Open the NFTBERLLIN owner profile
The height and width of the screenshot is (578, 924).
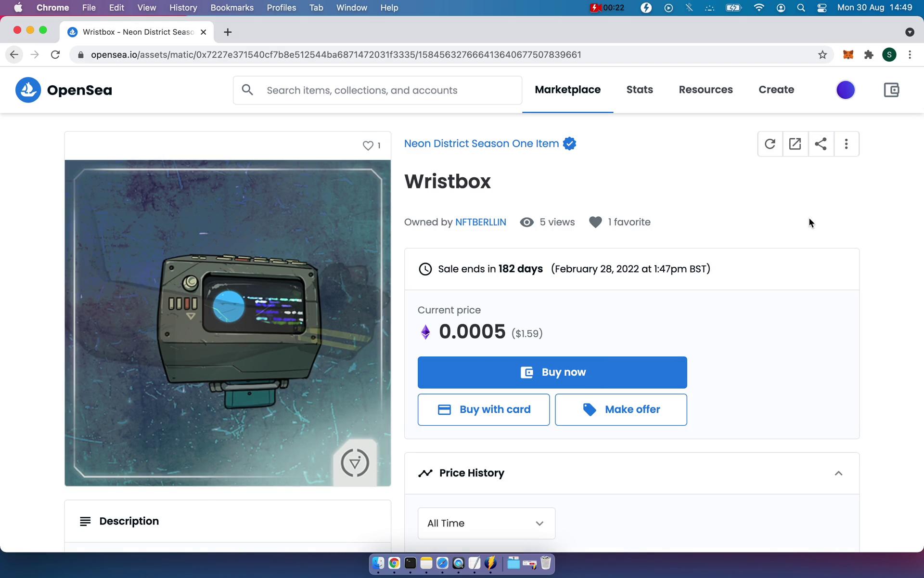coord(480,222)
